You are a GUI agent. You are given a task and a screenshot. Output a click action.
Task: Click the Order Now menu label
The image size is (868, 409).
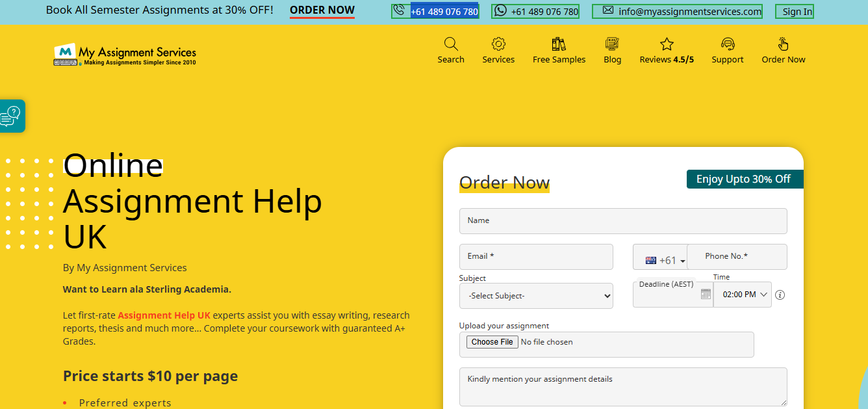[x=784, y=60]
